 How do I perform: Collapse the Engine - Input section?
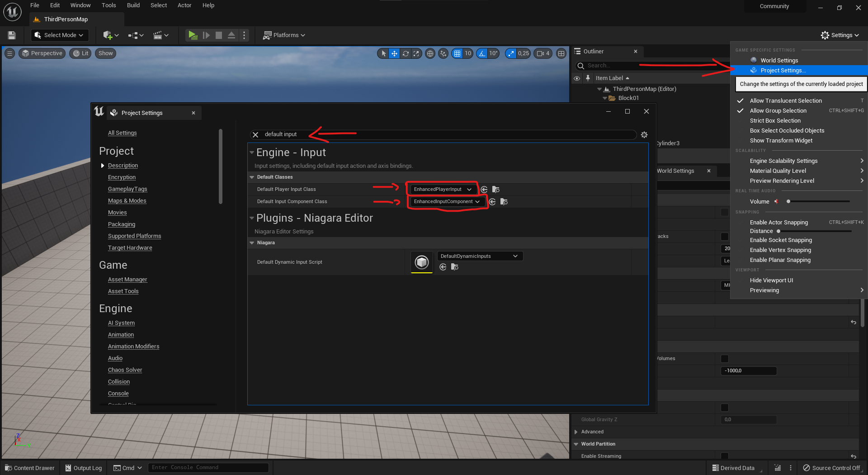pyautogui.click(x=252, y=153)
